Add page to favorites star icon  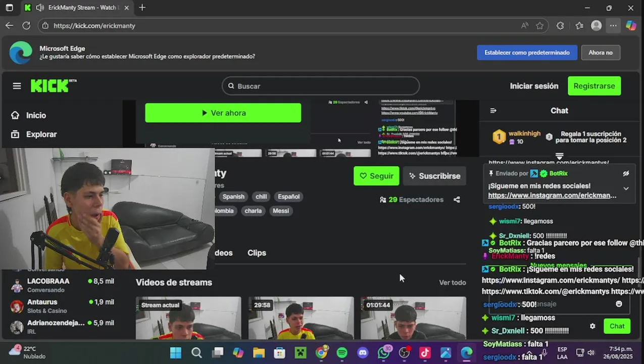click(x=540, y=25)
